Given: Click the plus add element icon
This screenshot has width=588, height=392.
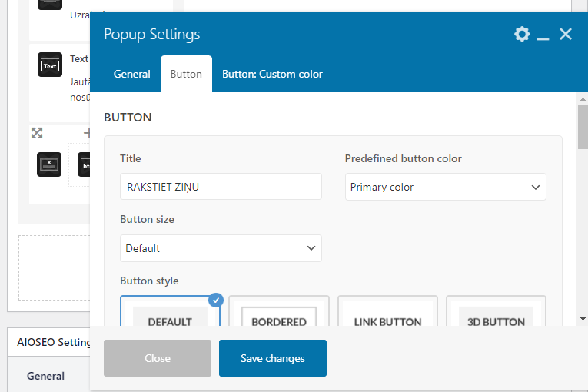Looking at the screenshot, I should point(87,133).
